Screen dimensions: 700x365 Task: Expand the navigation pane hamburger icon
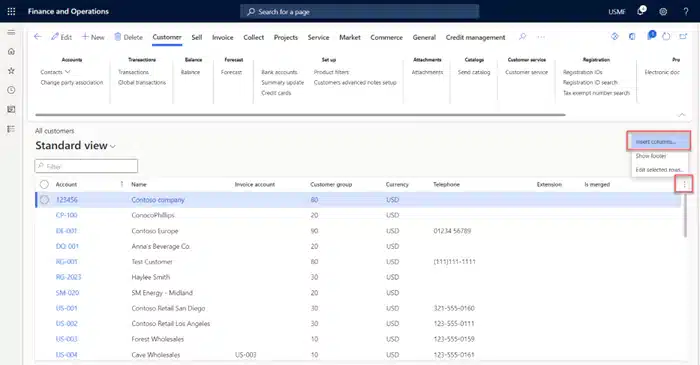(11, 32)
